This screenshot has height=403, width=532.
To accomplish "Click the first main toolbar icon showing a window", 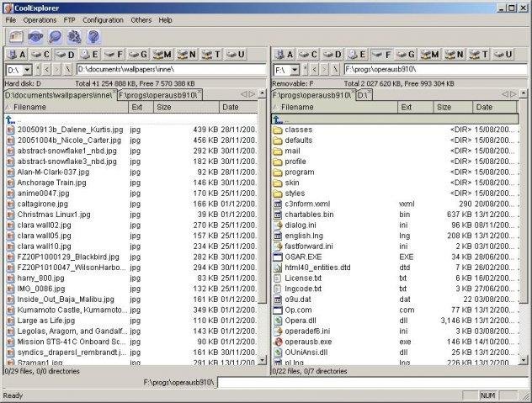I will 16,37.
